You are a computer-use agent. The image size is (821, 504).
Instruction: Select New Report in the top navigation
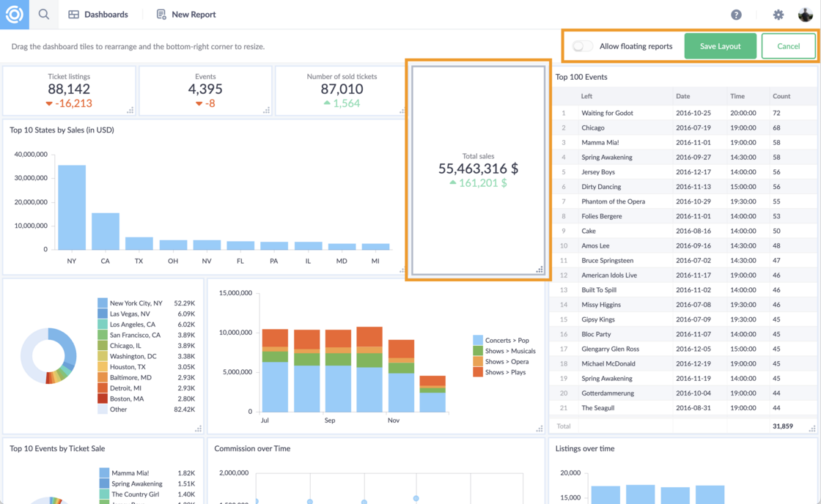[192, 14]
